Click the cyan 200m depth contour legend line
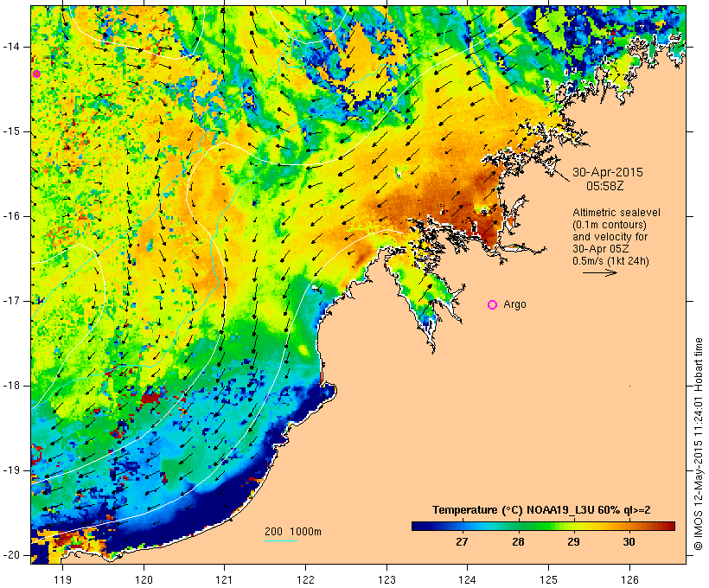The height and width of the screenshot is (588, 709). point(281,540)
